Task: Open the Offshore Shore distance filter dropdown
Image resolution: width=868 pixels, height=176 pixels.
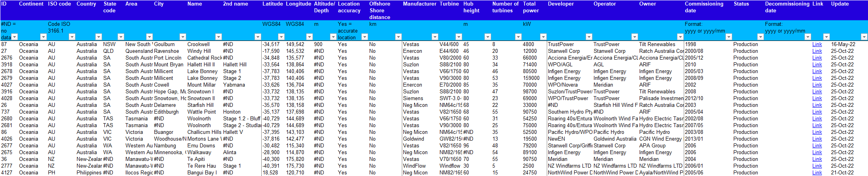Action: coord(398,37)
